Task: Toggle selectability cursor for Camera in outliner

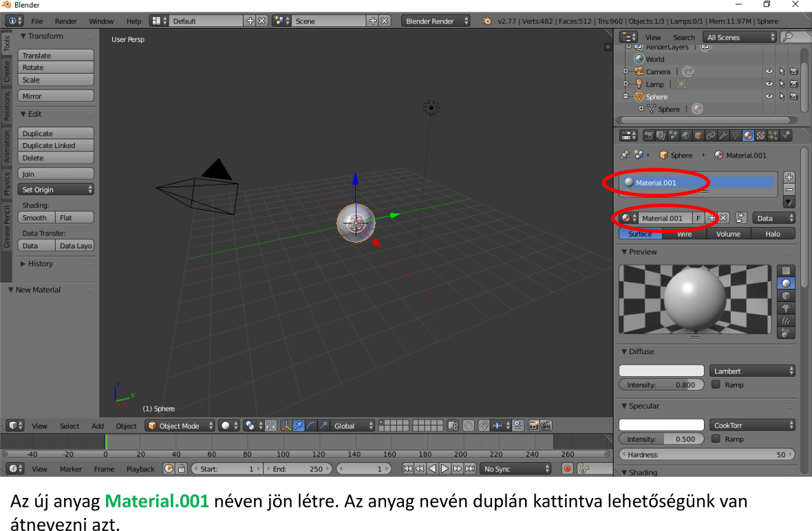Action: (782, 72)
